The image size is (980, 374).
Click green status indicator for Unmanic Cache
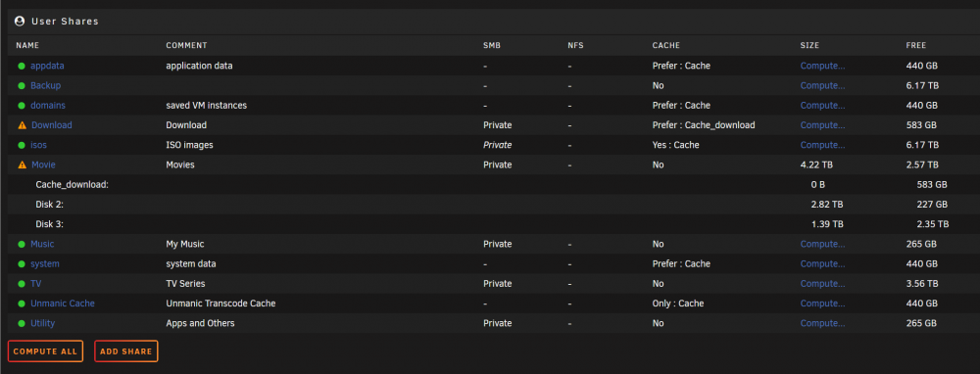tap(22, 304)
